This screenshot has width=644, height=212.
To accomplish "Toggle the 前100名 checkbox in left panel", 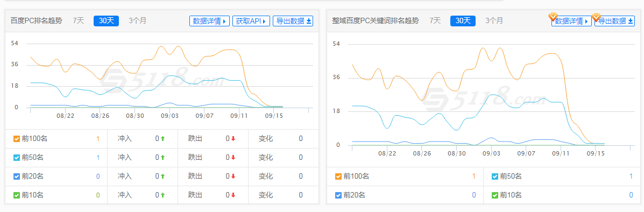I will click(x=17, y=139).
